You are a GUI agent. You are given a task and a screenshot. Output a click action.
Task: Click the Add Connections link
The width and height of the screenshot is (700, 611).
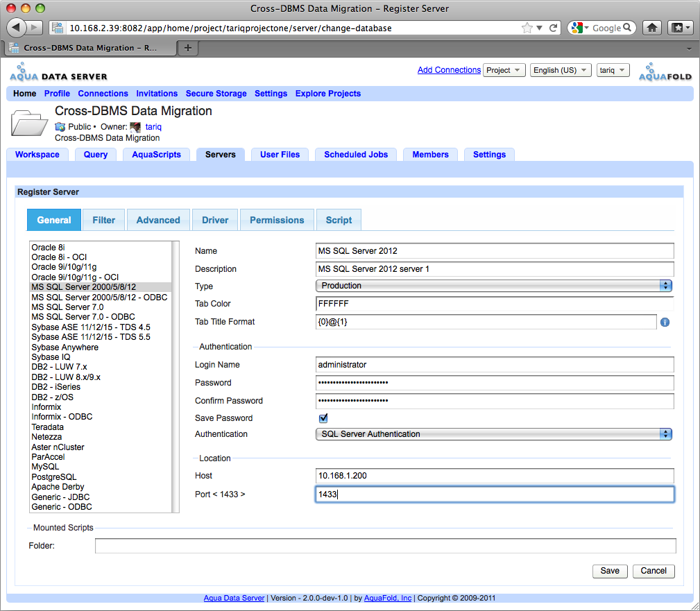449,70
